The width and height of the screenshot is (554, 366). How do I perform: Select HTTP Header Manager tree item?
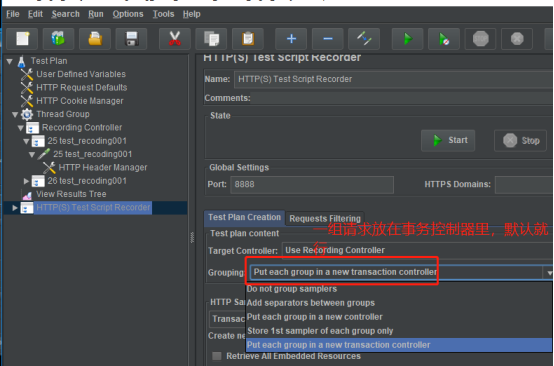point(103,167)
